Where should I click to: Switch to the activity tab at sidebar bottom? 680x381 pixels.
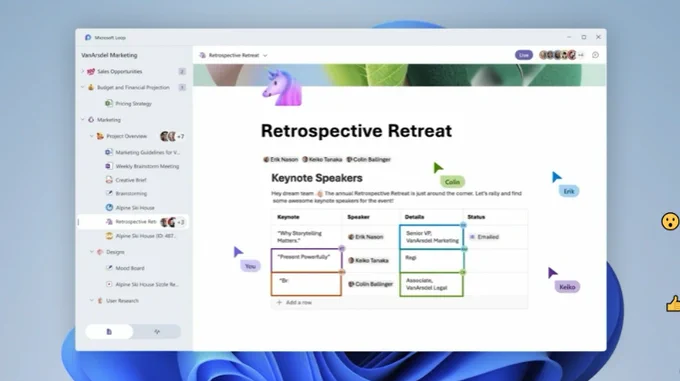tap(157, 332)
